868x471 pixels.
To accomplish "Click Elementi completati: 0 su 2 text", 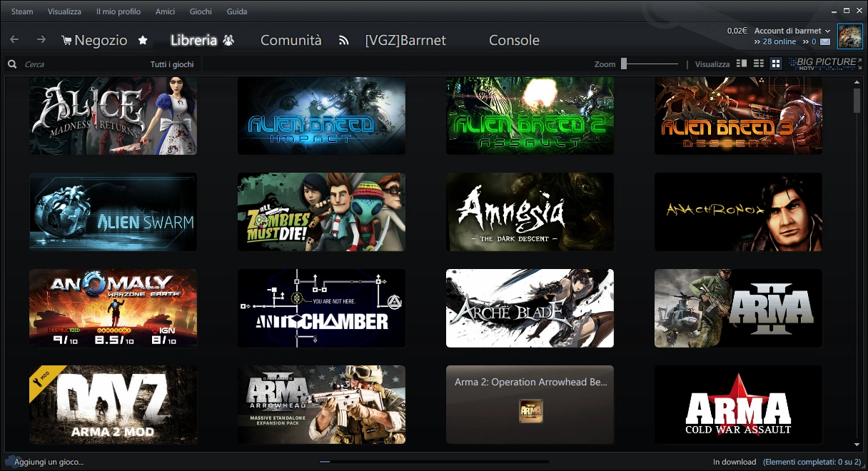I will 812,462.
